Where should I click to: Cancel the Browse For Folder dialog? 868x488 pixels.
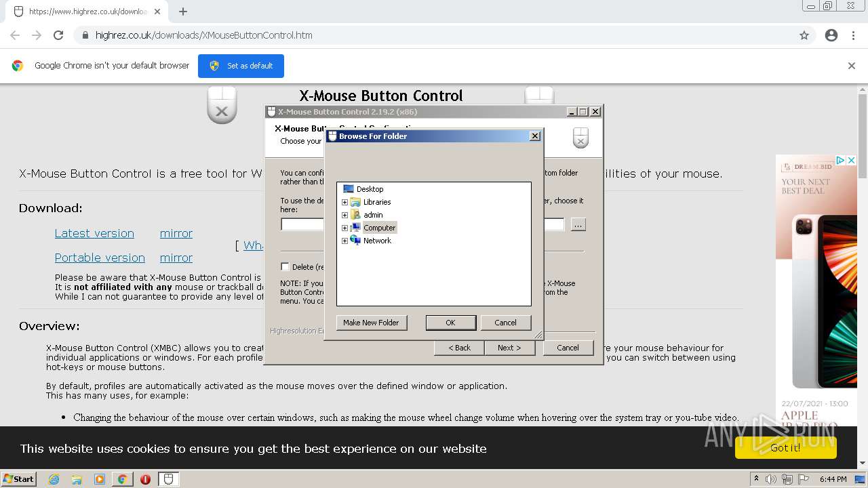pyautogui.click(x=505, y=323)
